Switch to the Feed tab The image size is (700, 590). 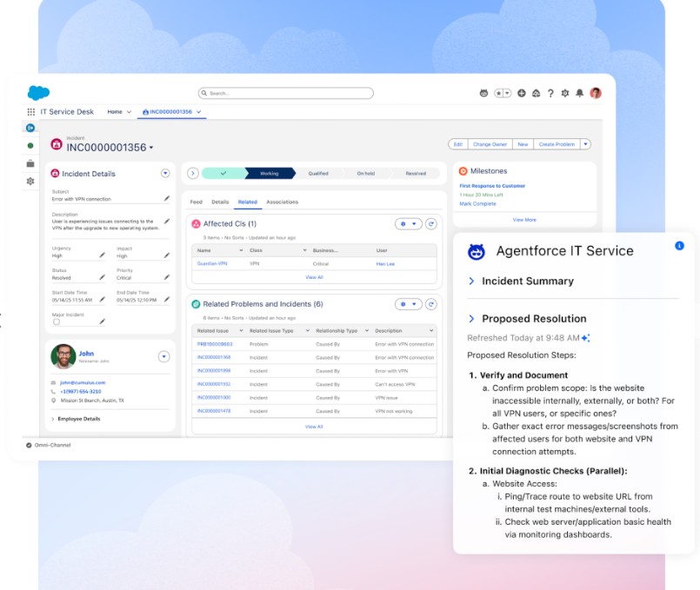point(197,202)
